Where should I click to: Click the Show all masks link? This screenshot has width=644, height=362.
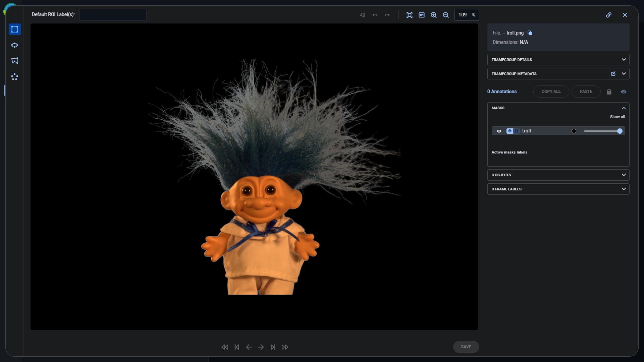(x=617, y=117)
